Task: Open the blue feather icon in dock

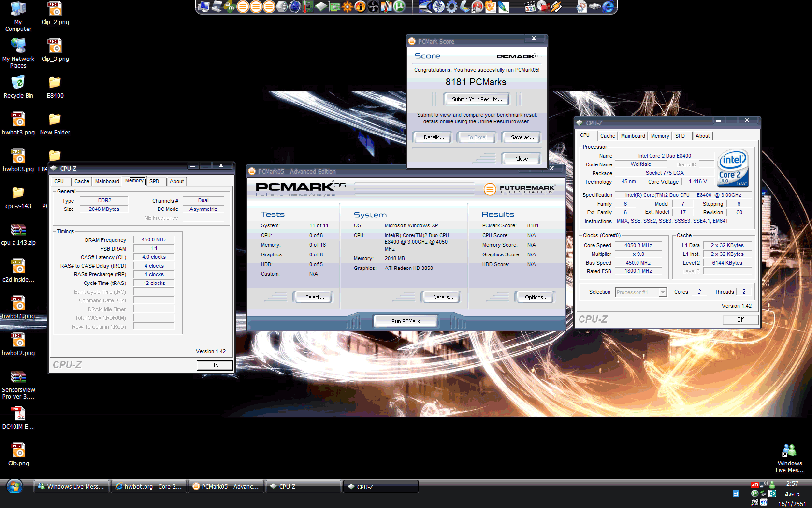Action: click(503, 7)
